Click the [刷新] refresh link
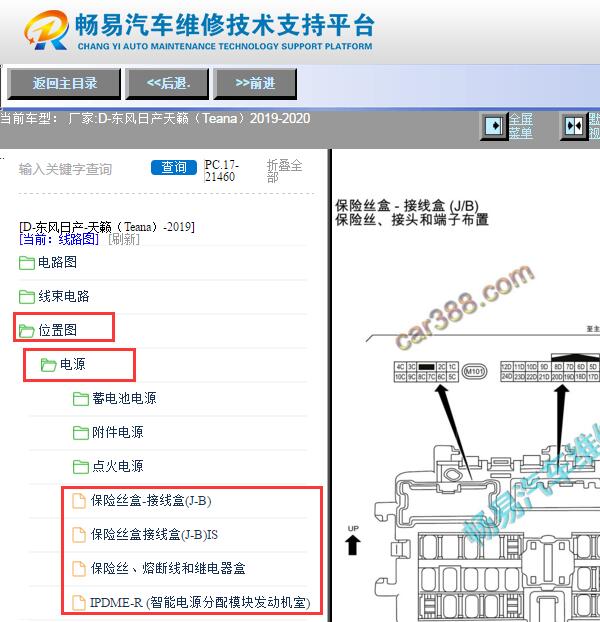Screen dimensions: 600x622 coord(124,239)
